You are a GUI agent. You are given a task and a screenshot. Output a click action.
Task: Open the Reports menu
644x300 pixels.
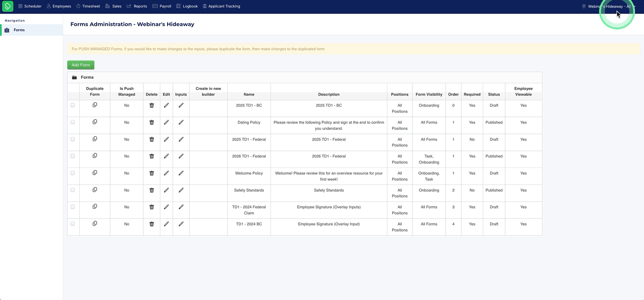point(137,6)
